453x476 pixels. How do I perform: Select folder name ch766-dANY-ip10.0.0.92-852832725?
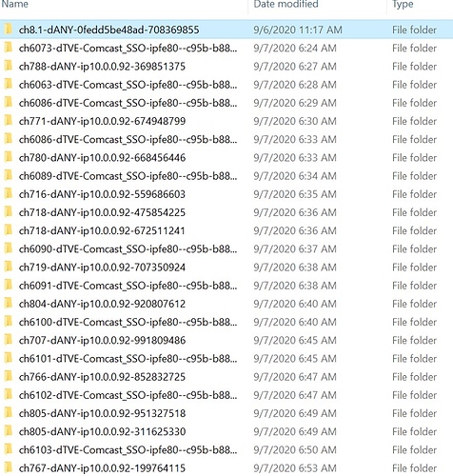coord(102,377)
